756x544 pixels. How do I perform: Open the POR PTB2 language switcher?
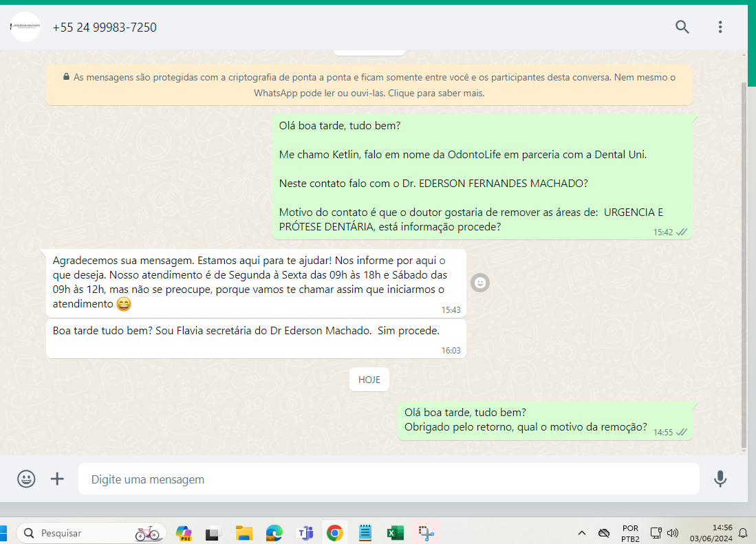coord(629,533)
